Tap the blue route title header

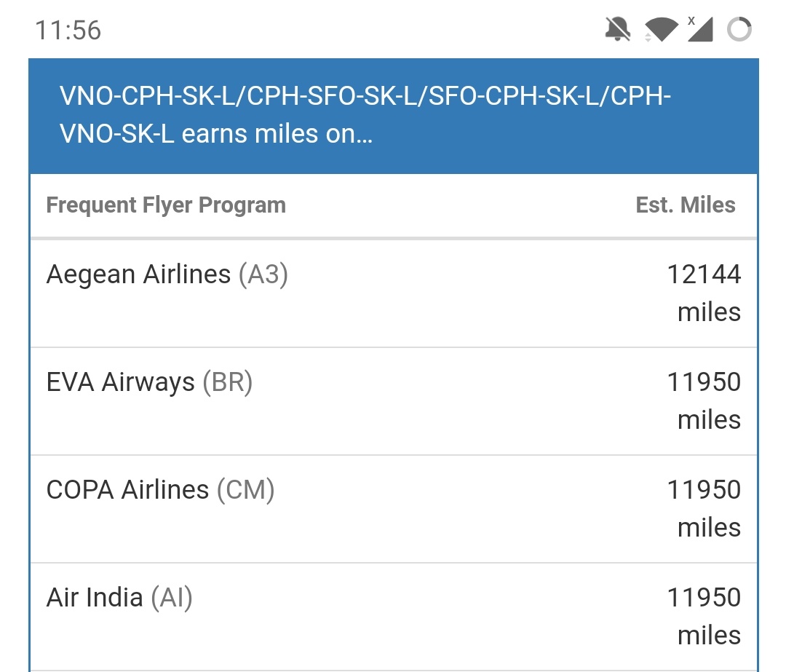pos(394,116)
